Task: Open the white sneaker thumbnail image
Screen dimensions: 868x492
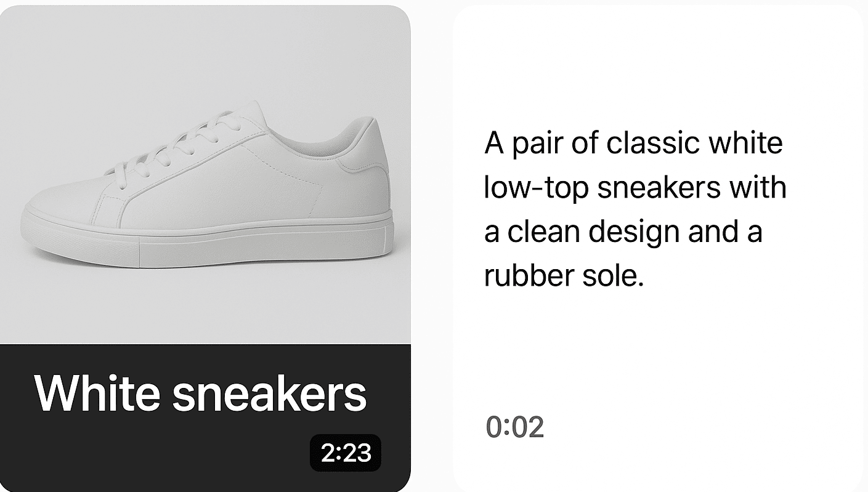Action: point(205,174)
